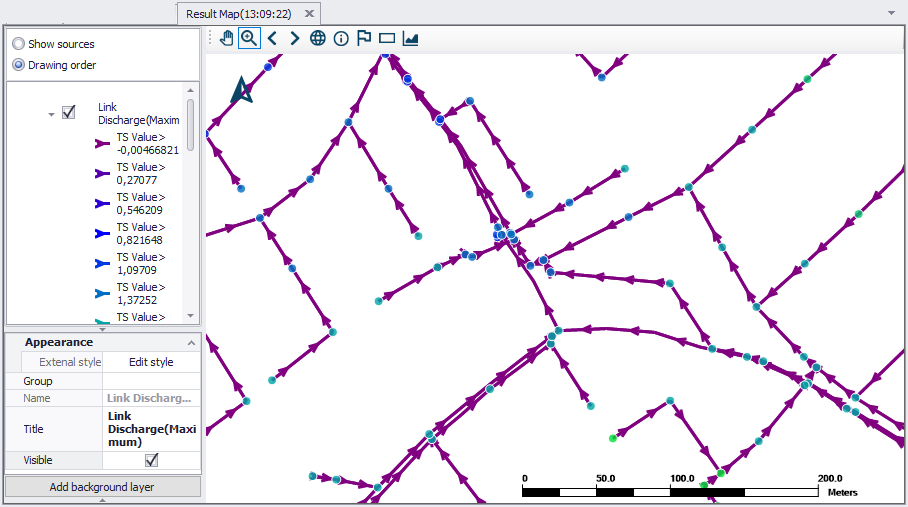Click legend arrow for TS Value > 0,546209
Viewport: 908px width, 507px height.
pos(102,203)
